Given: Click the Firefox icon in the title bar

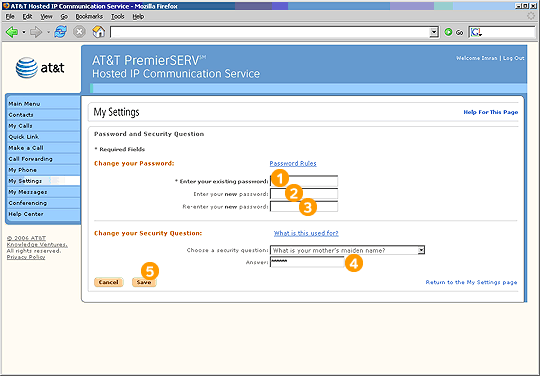Looking at the screenshot, I should coord(6,6).
